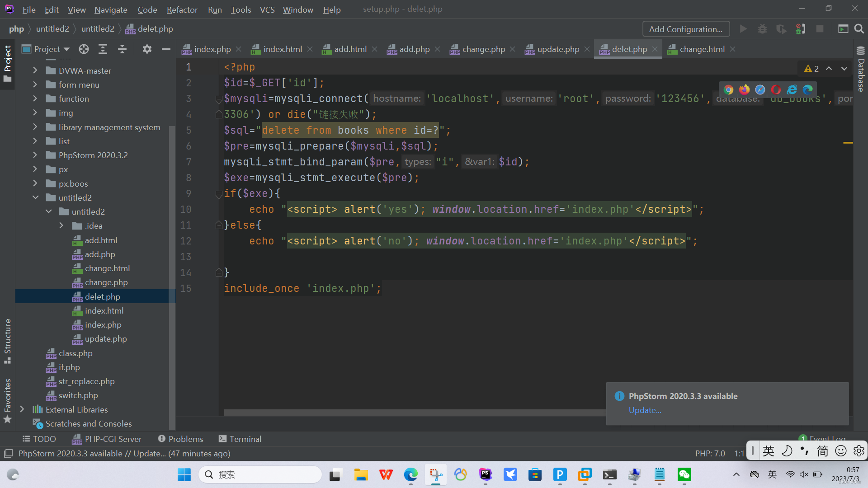Open index.php in project tree

(x=103, y=325)
